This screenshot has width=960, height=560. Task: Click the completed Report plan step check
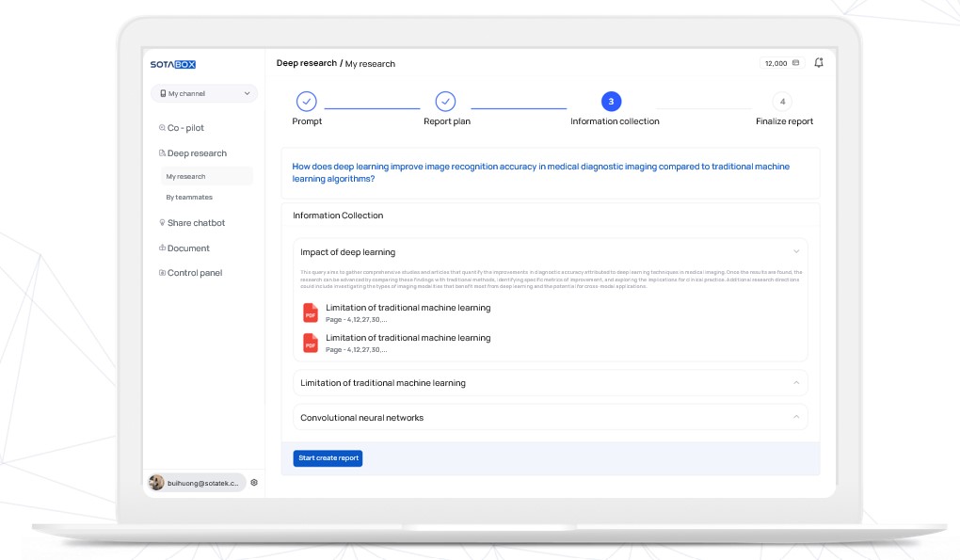(445, 102)
